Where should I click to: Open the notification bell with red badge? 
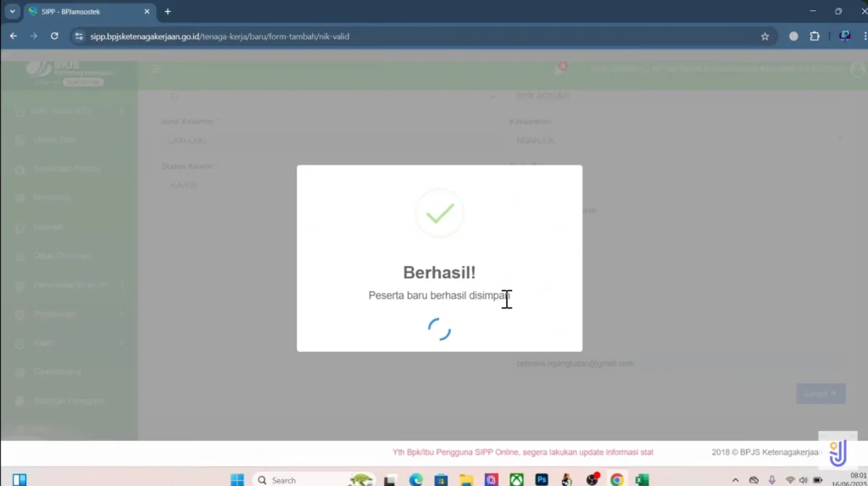(560, 69)
